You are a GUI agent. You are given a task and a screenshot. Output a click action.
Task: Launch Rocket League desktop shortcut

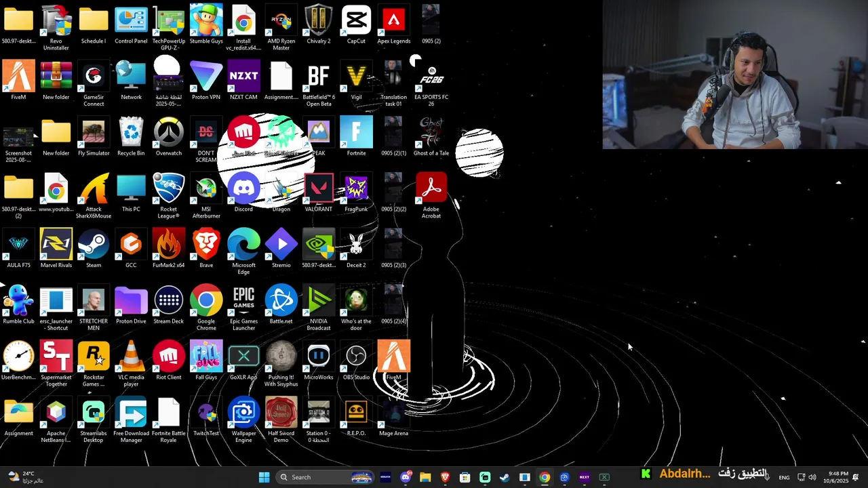(168, 195)
